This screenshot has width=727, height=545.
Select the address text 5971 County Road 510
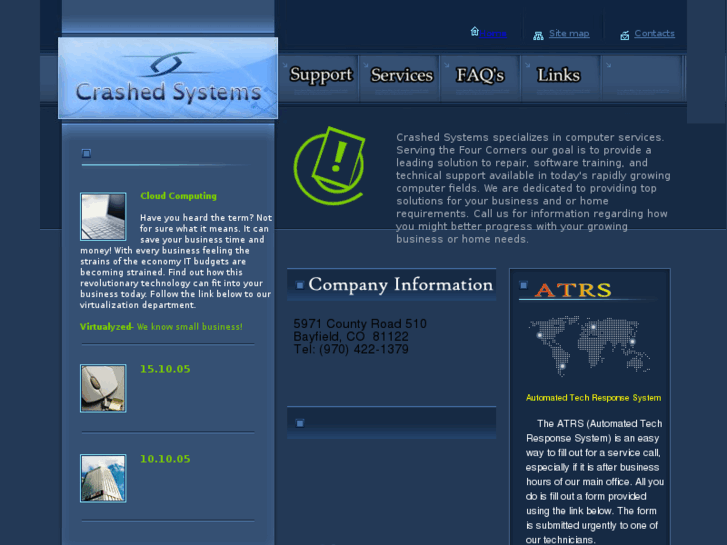360,324
